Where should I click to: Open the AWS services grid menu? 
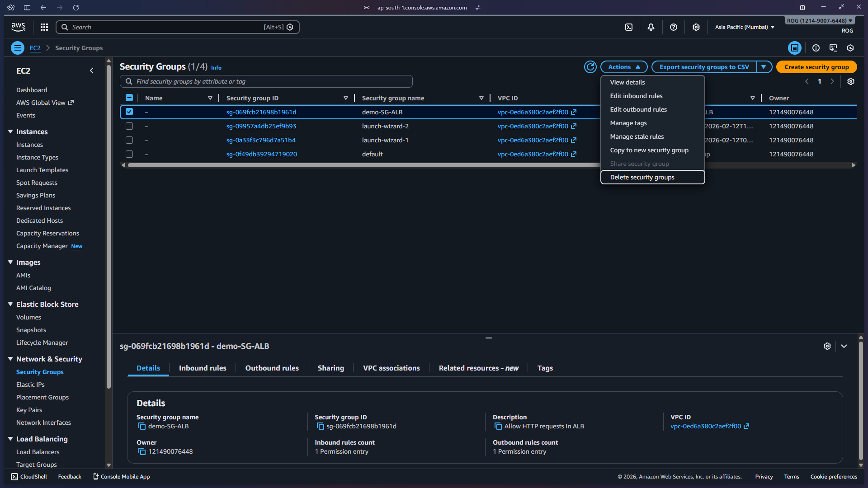[44, 27]
